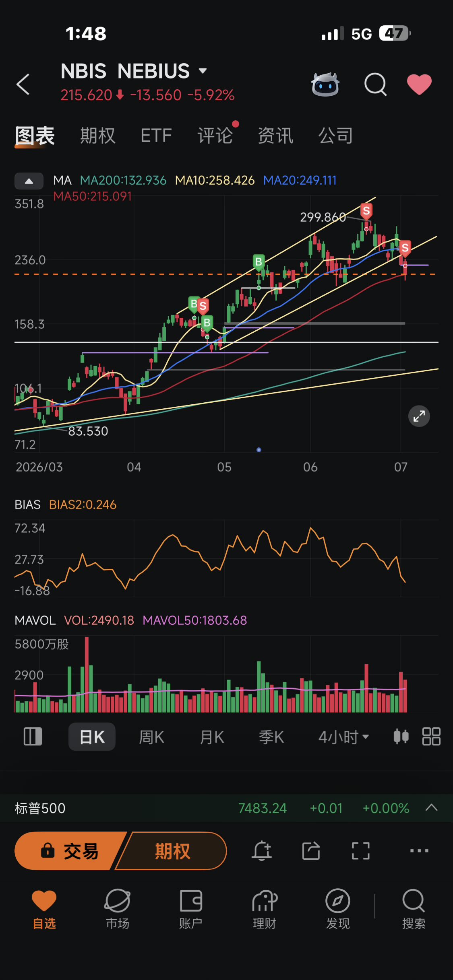Switch to the 期权 tab
This screenshot has width=453, height=980.
click(98, 136)
